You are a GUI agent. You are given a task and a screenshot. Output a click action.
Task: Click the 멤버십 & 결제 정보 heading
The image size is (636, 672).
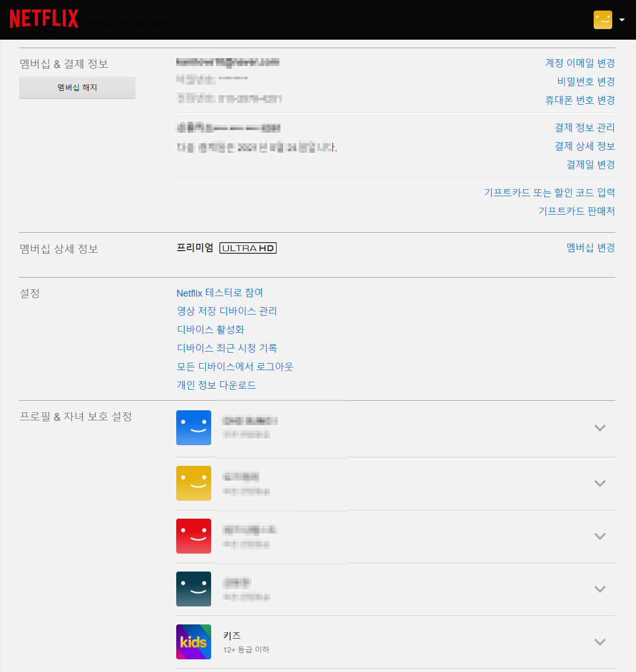pos(64,64)
